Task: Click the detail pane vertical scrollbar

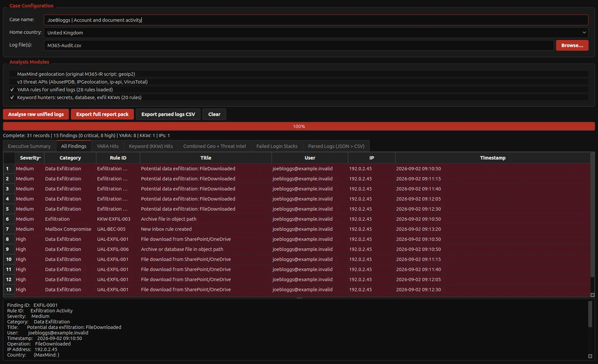Action: [590, 314]
